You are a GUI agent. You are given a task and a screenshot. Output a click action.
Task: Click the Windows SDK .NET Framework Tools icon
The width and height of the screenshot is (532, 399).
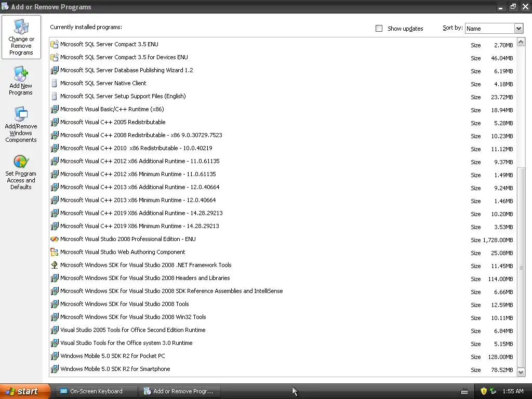coord(54,265)
